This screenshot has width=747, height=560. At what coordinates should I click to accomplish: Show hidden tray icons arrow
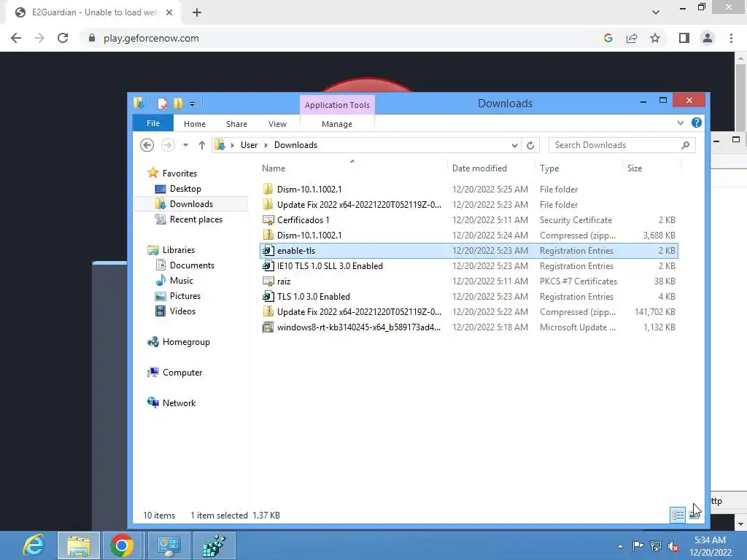[x=620, y=546]
